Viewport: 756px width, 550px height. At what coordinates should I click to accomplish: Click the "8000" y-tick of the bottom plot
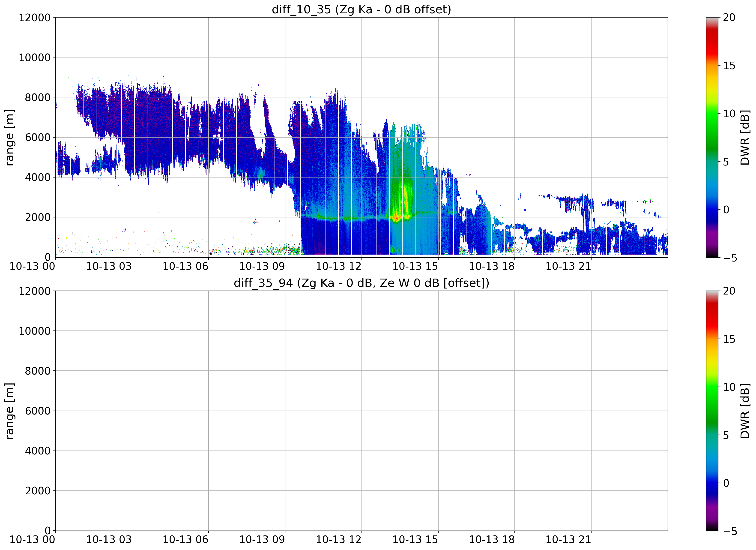[38, 371]
